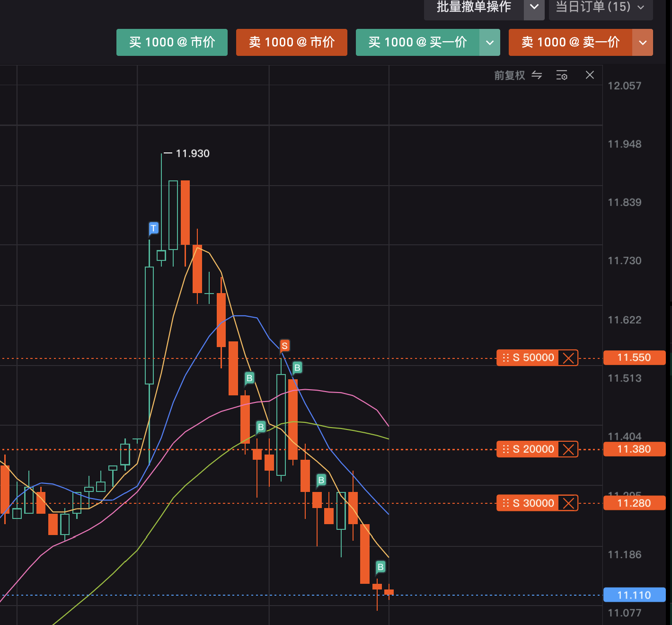
Task: Grab the S 30000 order drag handle
Action: coord(505,503)
